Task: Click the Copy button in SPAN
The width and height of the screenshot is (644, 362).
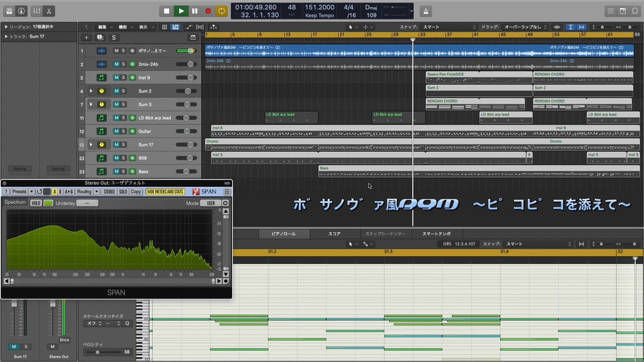Action: pyautogui.click(x=136, y=192)
